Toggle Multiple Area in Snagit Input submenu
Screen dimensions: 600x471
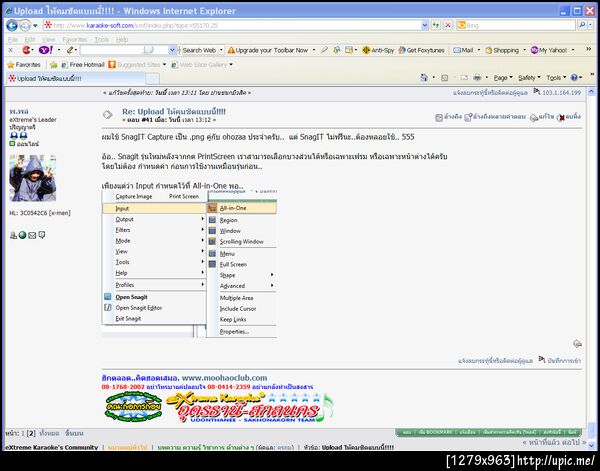coord(236,298)
